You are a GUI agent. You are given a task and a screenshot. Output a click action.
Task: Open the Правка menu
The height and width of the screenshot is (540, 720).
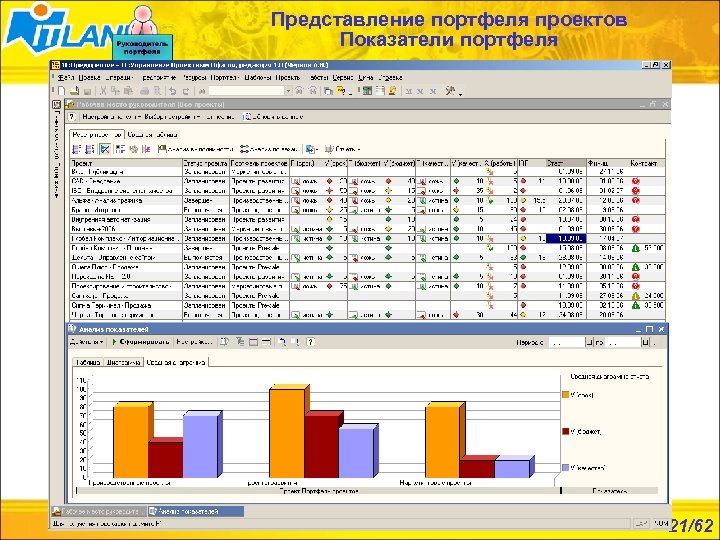(x=89, y=78)
